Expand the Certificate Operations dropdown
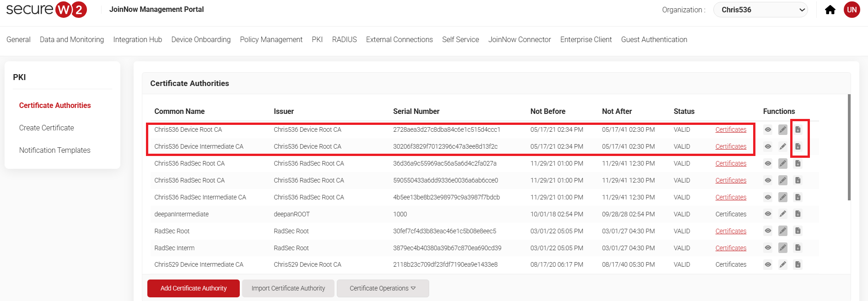868x301 pixels. 383,288
